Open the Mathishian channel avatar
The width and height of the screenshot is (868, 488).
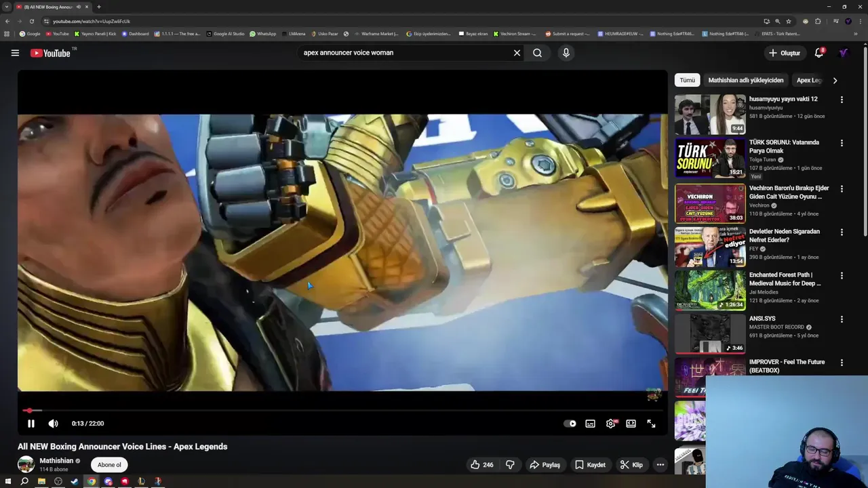[26, 464]
